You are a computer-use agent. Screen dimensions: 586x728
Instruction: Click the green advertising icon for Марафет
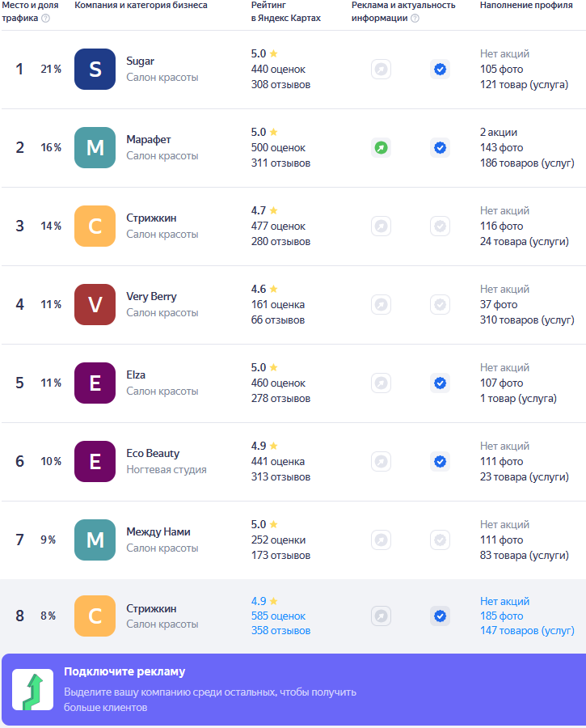coord(381,148)
